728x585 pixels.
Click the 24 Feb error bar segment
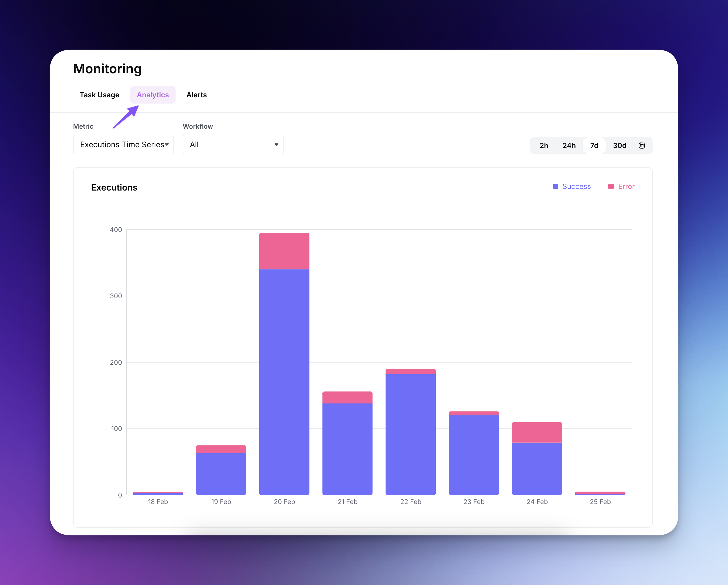click(537, 432)
